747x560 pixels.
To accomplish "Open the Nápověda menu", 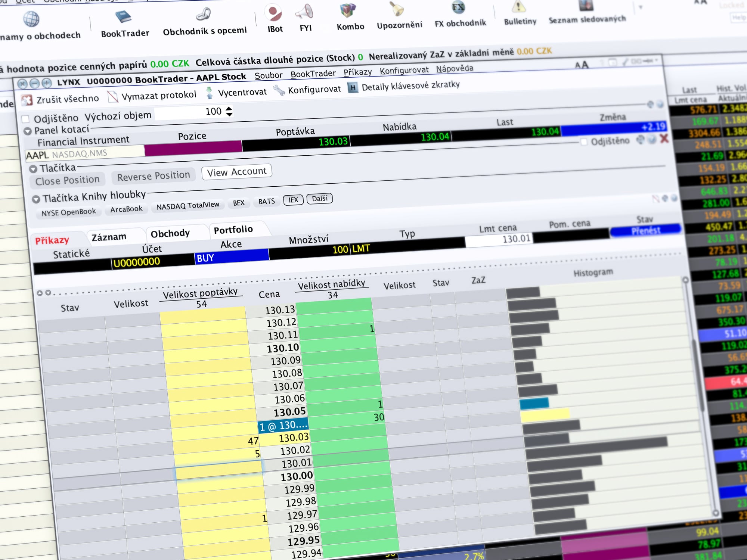I will (x=455, y=68).
